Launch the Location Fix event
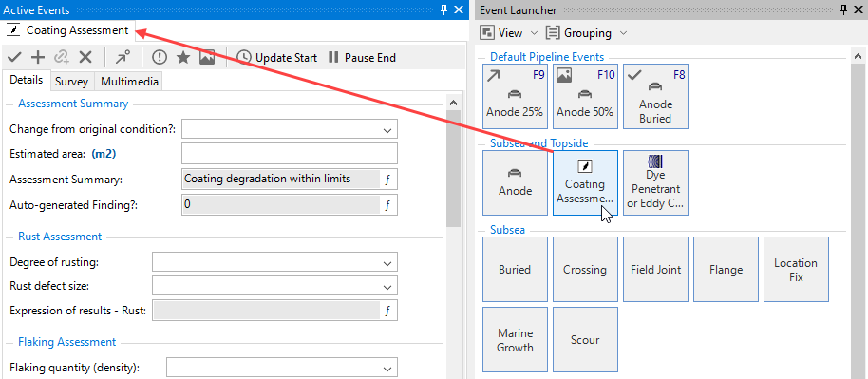 (796, 270)
